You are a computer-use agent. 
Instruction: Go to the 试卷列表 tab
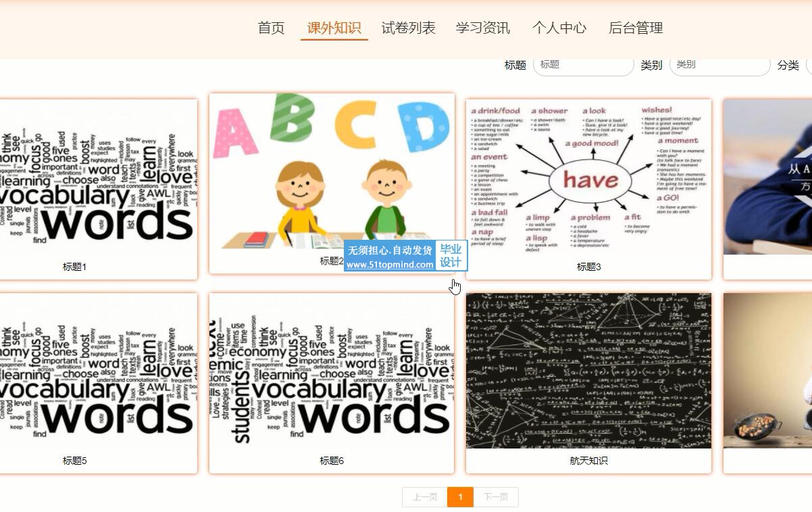tap(409, 28)
